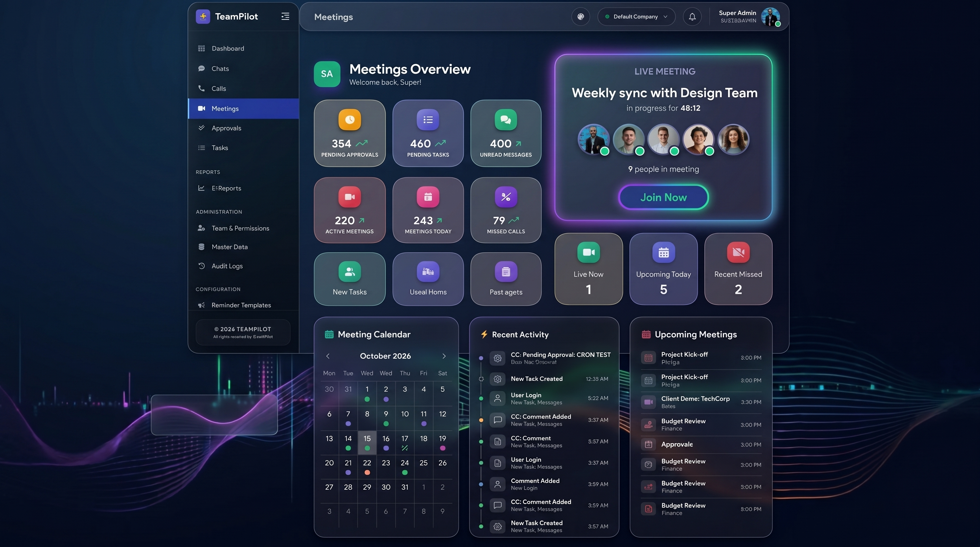Open the Approvale upcoming meeting
Viewport: 980px width, 547px height.
click(x=701, y=444)
